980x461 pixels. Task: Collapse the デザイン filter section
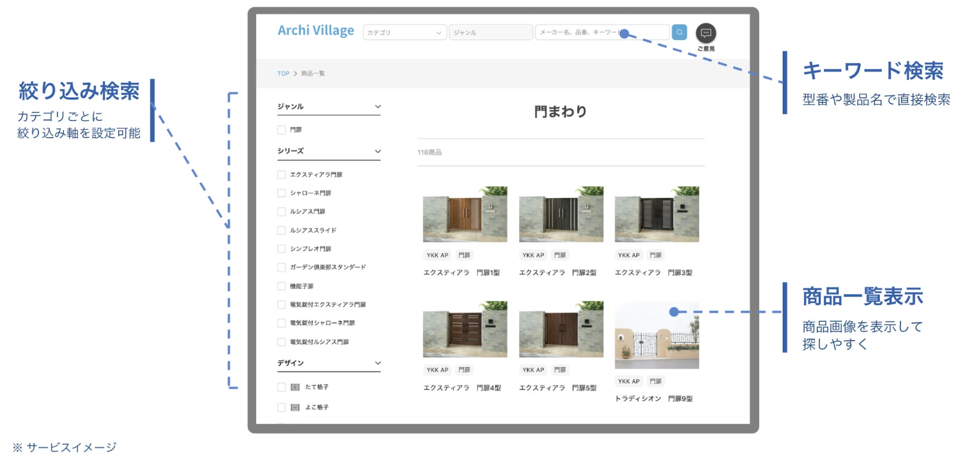pyautogui.click(x=378, y=363)
